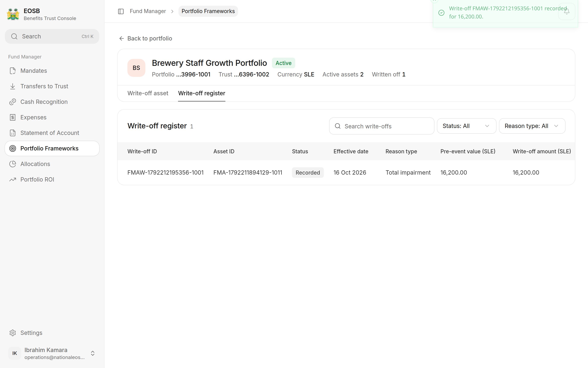Go back via Back to portfolio link
The width and height of the screenshot is (588, 368).
[x=146, y=38]
